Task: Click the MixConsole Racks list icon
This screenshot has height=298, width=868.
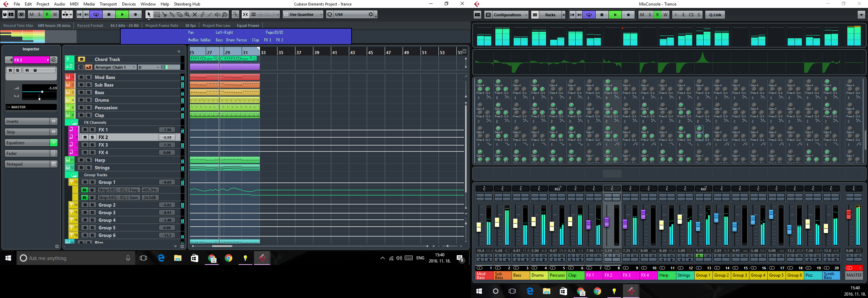Action: tap(535, 15)
